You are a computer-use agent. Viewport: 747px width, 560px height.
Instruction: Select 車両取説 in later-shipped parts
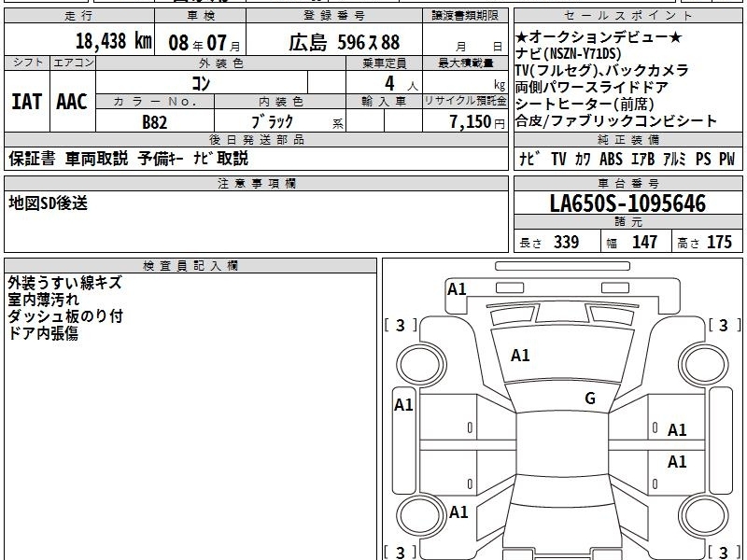(x=97, y=158)
